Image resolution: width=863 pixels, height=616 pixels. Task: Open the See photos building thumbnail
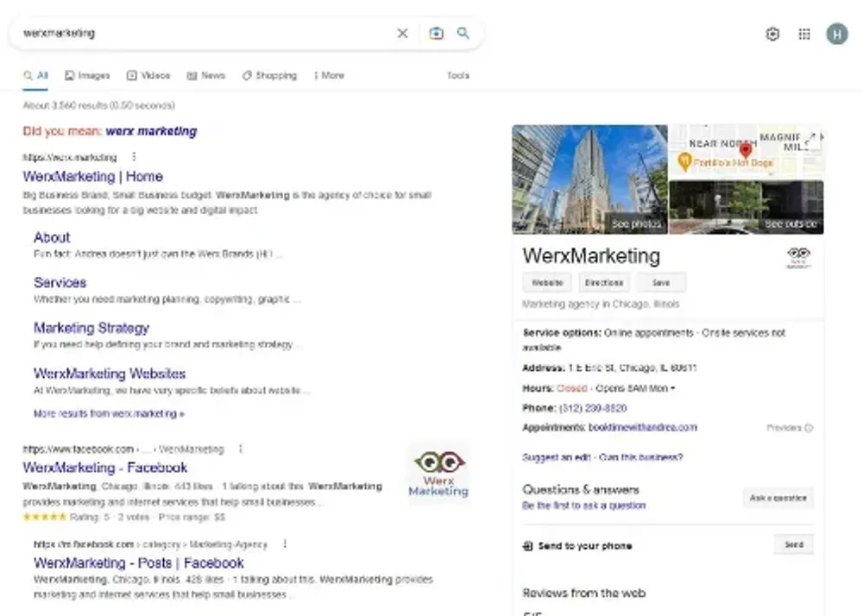589,179
